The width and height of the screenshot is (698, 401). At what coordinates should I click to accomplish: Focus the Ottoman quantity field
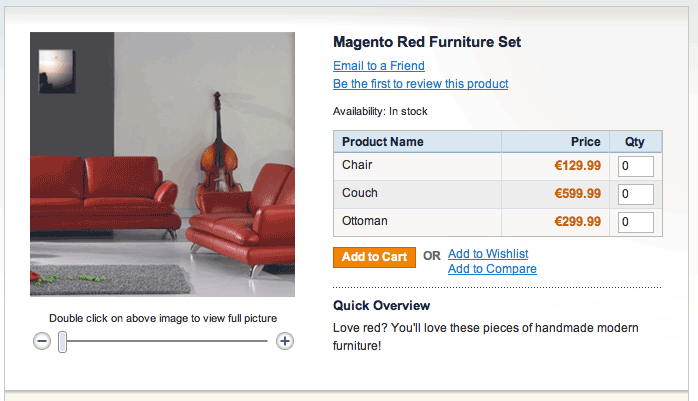(x=636, y=222)
